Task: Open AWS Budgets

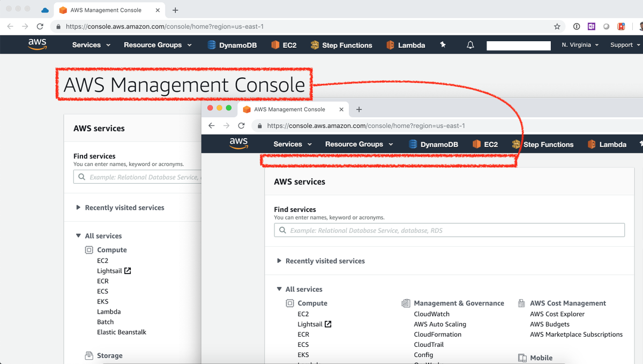Action: pos(550,324)
